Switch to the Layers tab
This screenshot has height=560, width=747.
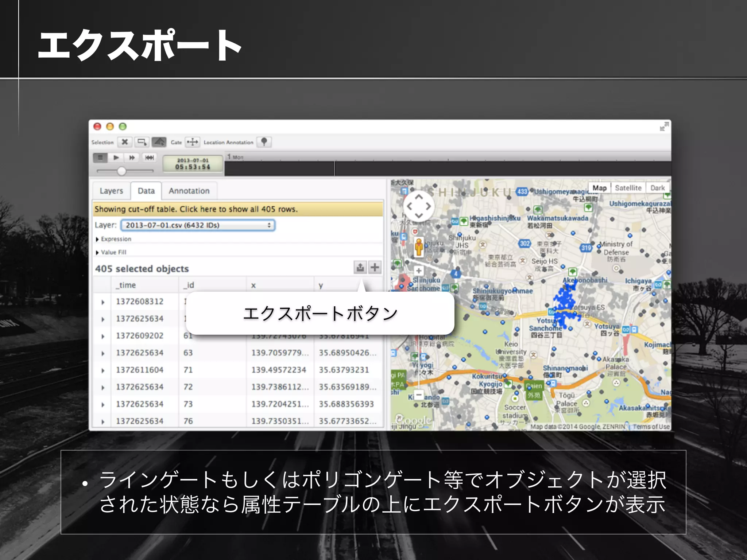(111, 191)
